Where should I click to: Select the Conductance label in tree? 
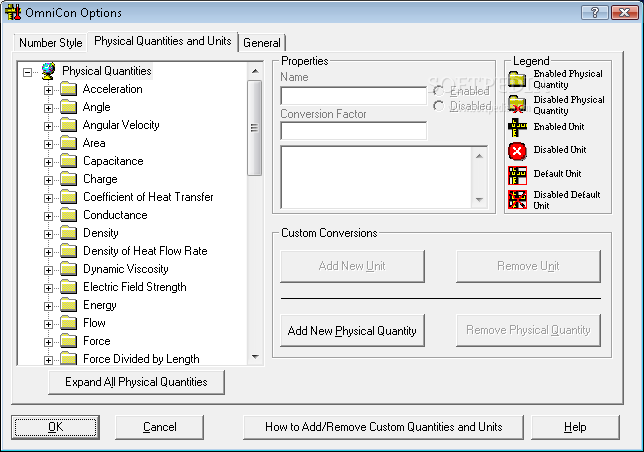pos(115,215)
